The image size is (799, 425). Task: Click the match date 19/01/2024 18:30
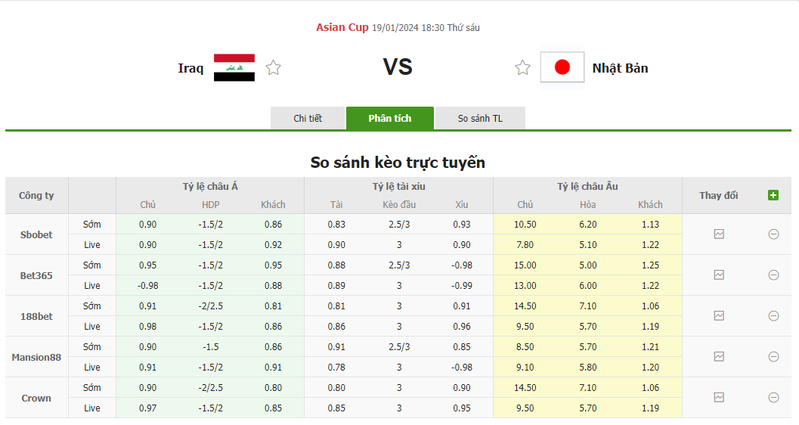coord(408,28)
